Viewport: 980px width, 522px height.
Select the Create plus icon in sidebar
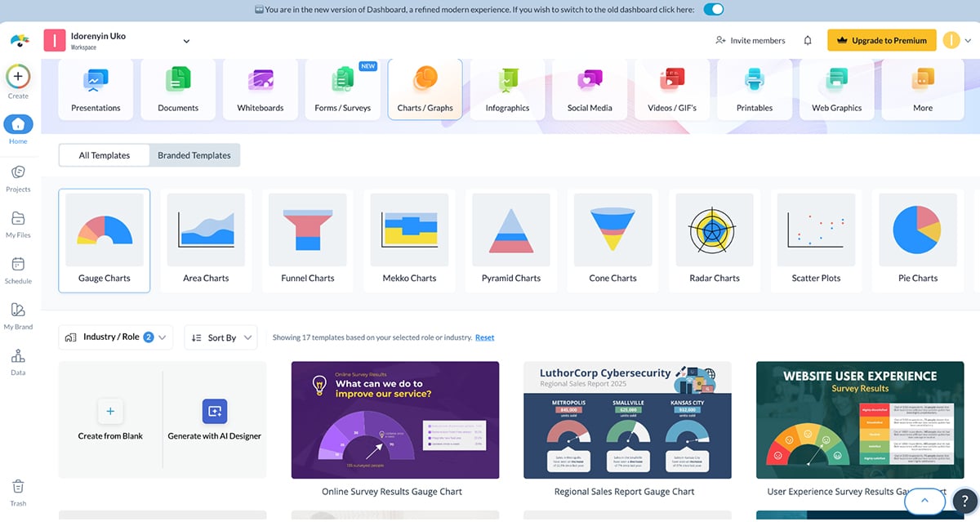click(18, 76)
